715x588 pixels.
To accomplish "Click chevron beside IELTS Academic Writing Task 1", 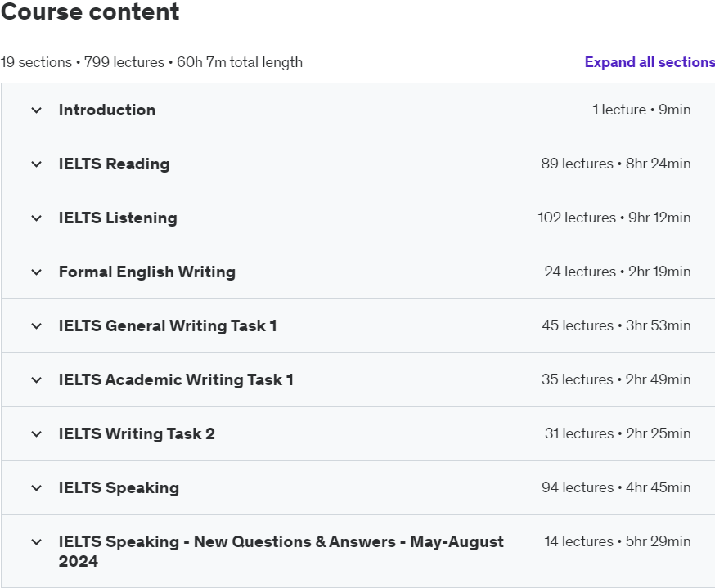I will [x=36, y=380].
